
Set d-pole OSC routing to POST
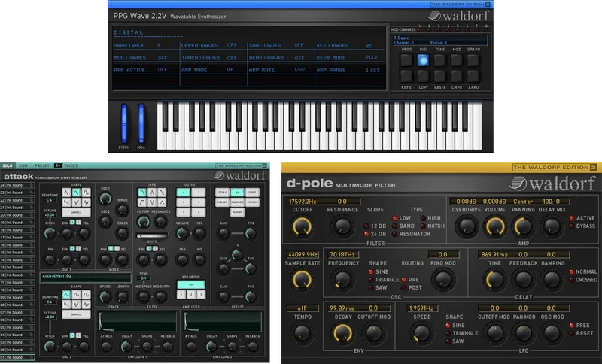[404, 288]
